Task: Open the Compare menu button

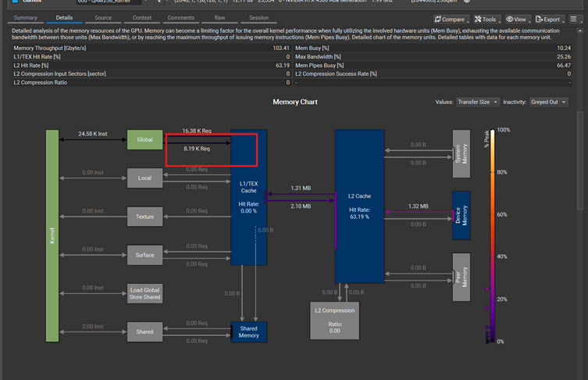Action: click(x=451, y=19)
